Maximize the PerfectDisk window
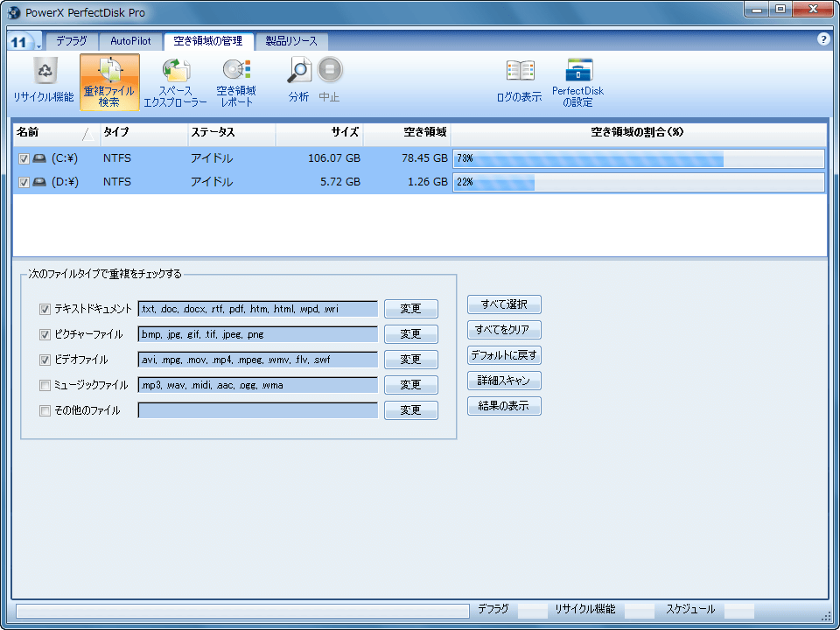The width and height of the screenshot is (840, 630). click(x=781, y=9)
